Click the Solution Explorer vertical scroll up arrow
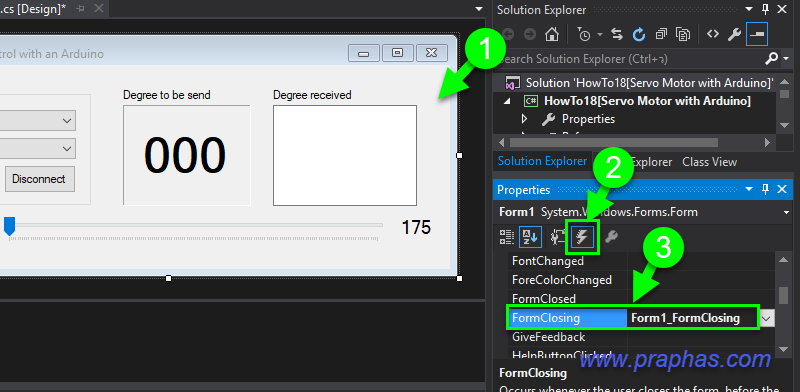This screenshot has height=392, width=800. (784, 81)
